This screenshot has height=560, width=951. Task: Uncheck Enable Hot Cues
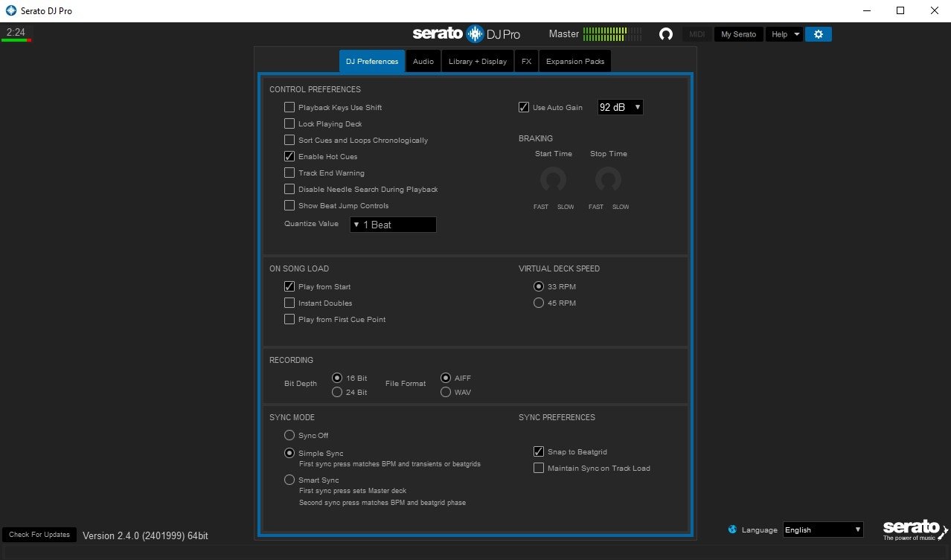tap(289, 156)
